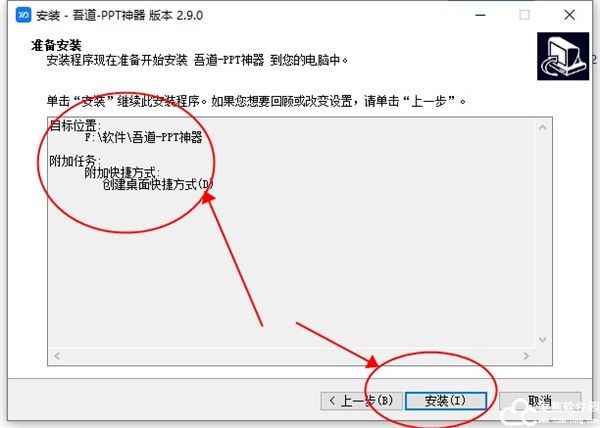Click the 附加任务 line in summary box
This screenshot has width=600, height=428.
click(75, 161)
